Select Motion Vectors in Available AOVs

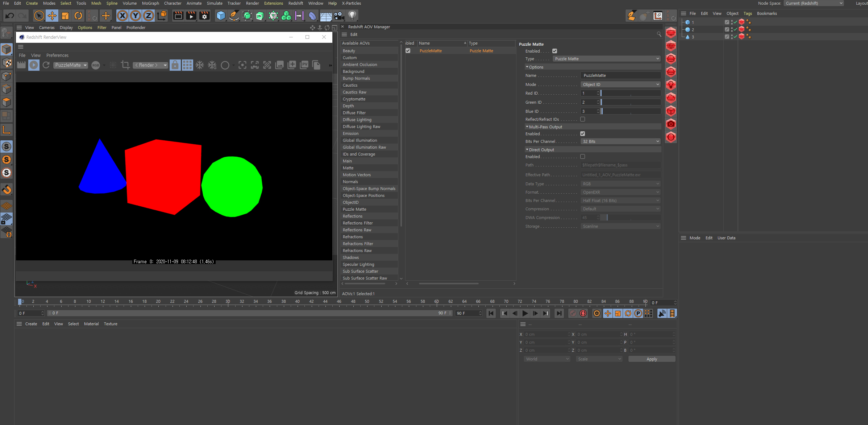(369, 175)
